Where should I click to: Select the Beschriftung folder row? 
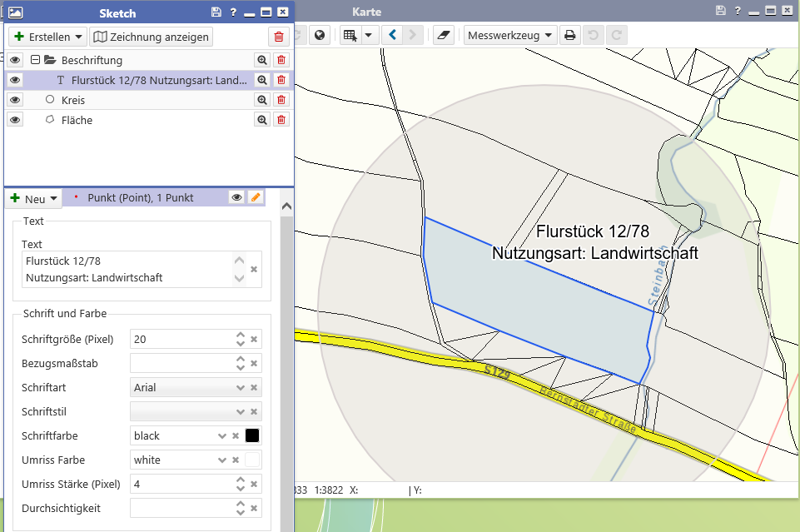(149, 60)
